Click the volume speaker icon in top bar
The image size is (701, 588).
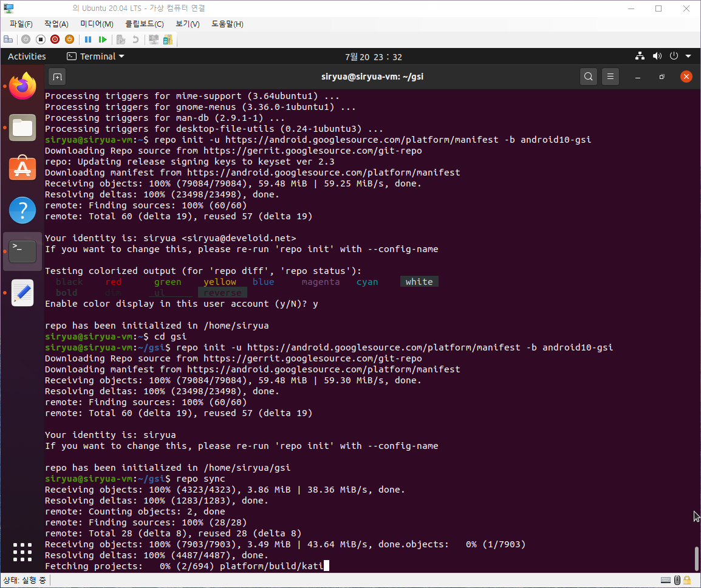pos(657,56)
